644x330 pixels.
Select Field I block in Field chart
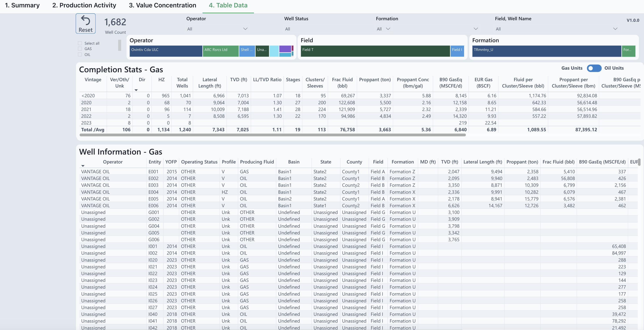click(457, 51)
